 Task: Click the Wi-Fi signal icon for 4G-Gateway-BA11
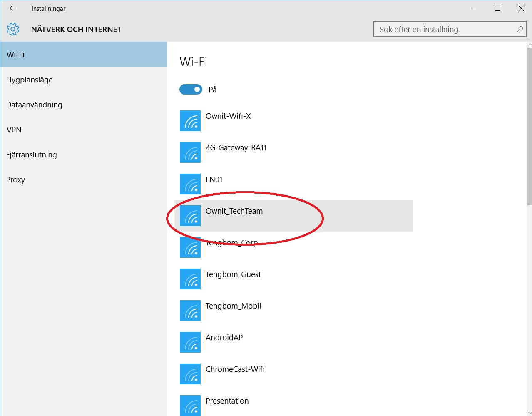click(190, 152)
